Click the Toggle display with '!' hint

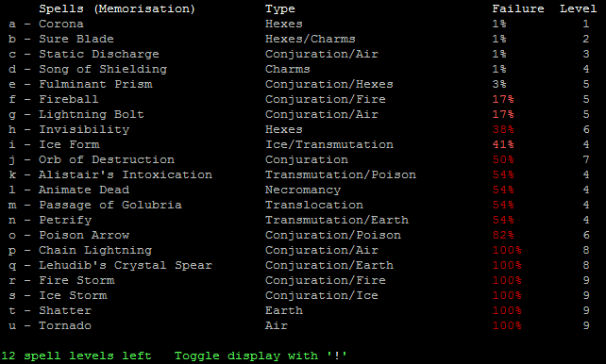261,356
